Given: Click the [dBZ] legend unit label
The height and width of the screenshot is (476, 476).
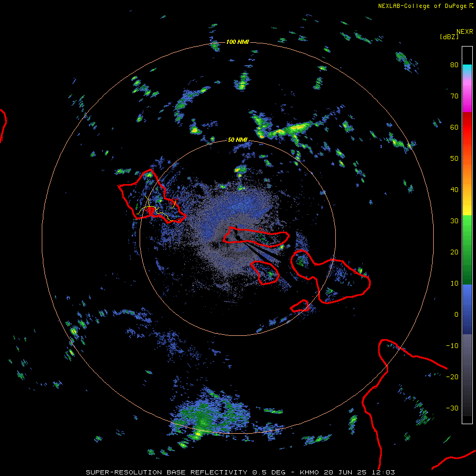Looking at the screenshot, I should click(449, 36).
